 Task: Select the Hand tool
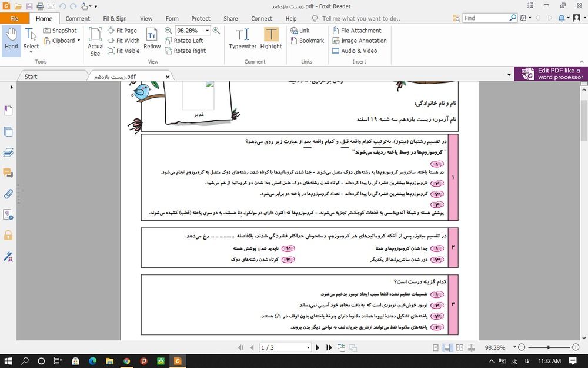click(x=11, y=39)
